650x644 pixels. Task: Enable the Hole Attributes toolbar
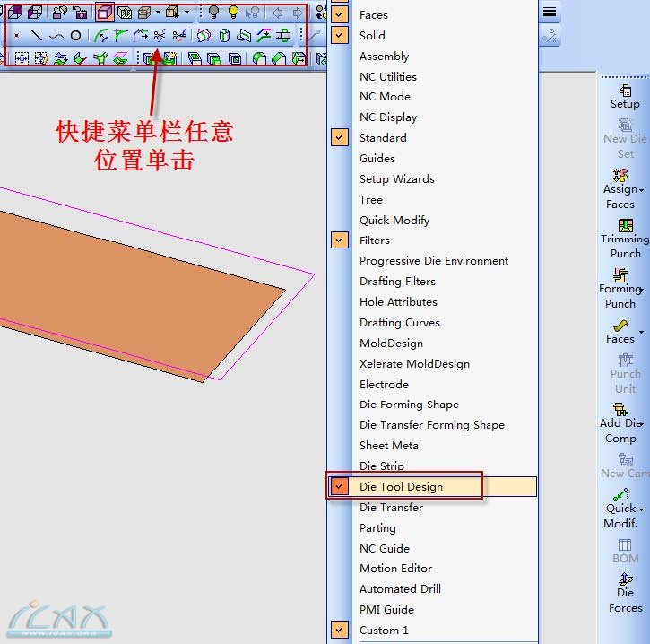(398, 302)
